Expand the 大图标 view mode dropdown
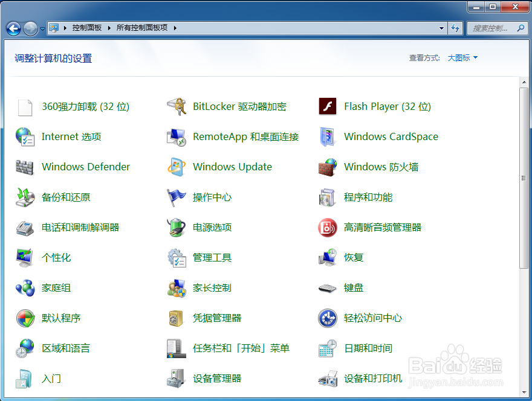532x401 pixels. pos(475,57)
